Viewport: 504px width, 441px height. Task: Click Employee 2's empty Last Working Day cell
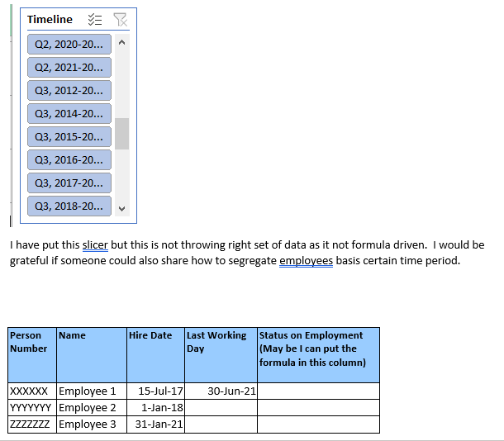221,408
